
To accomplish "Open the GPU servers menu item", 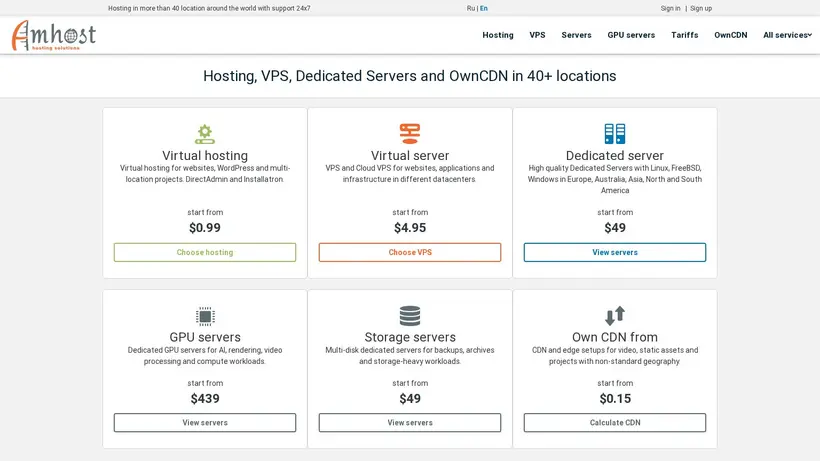I will point(631,35).
